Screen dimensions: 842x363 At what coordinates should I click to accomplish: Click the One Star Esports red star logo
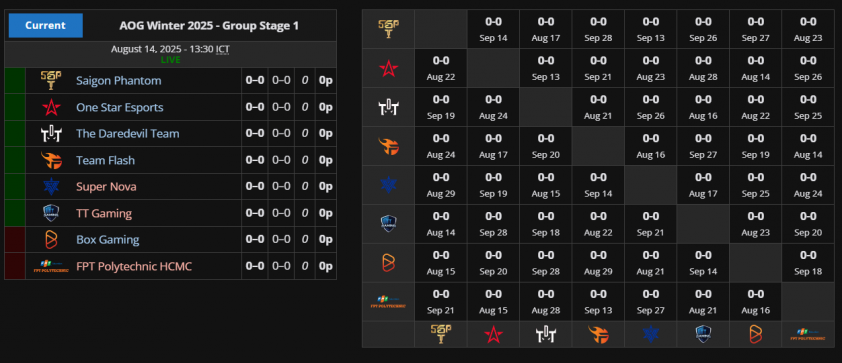coord(51,107)
